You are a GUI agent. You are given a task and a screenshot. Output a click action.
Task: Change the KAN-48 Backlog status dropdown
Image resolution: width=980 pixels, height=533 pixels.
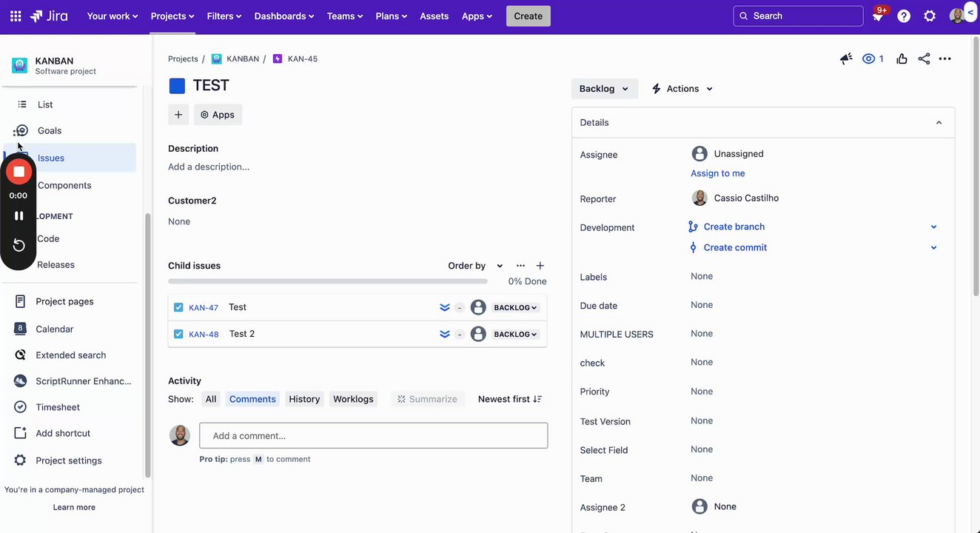(x=515, y=334)
